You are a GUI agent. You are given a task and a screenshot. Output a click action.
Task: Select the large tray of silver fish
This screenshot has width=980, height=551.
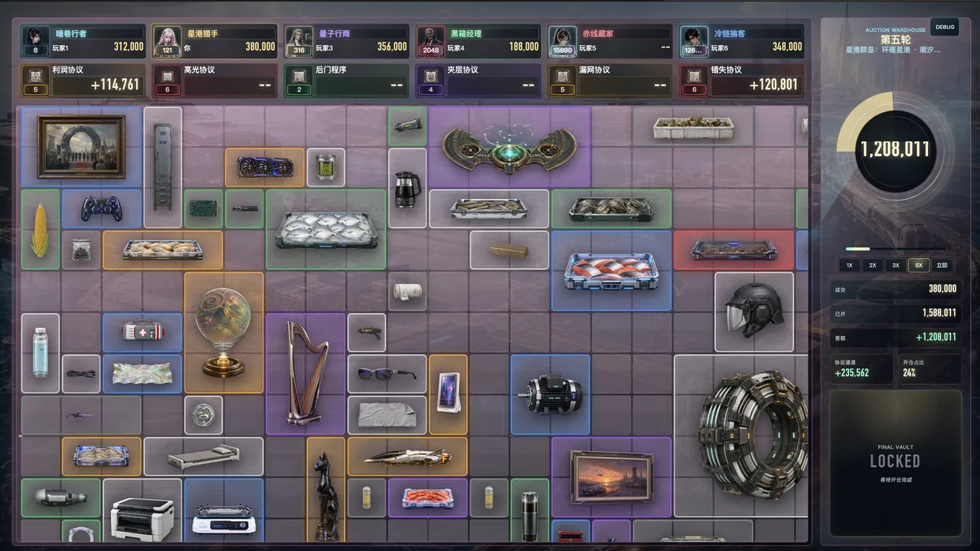point(326,230)
